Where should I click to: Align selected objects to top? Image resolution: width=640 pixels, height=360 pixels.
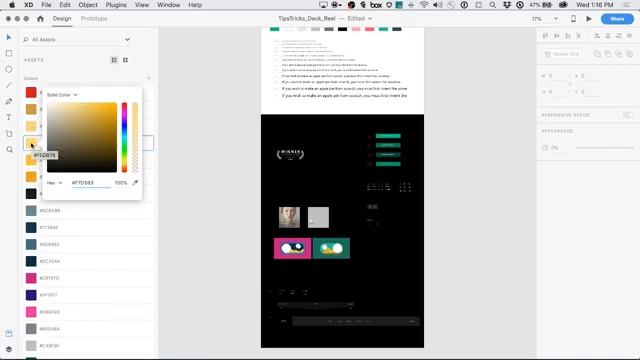pos(546,36)
